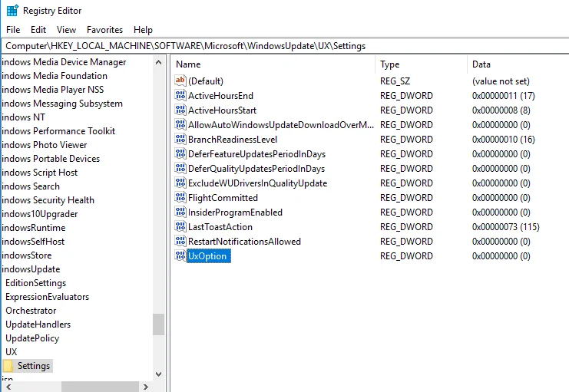569x392 pixels.
Task: Click the tree pane scroll down arrow
Action: (x=159, y=374)
